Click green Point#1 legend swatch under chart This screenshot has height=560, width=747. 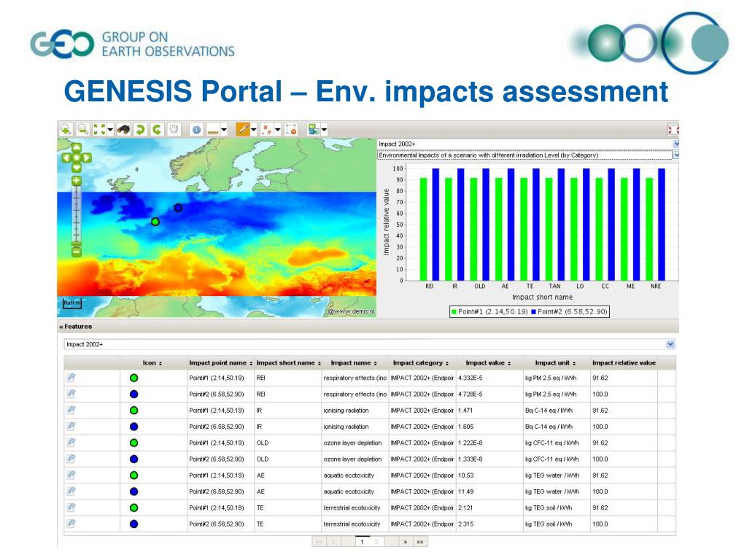454,312
